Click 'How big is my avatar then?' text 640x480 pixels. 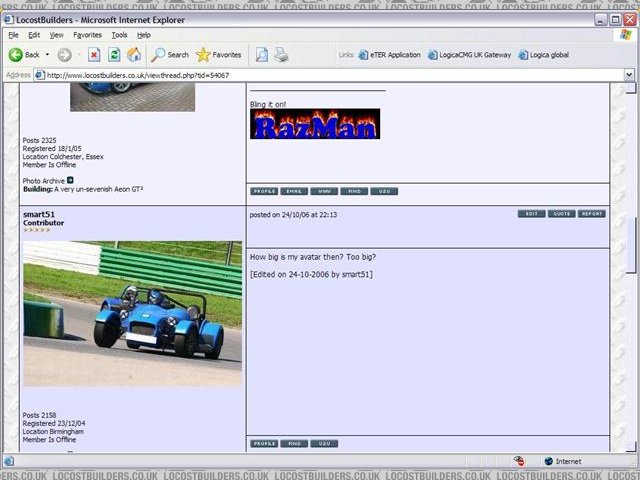[297, 257]
